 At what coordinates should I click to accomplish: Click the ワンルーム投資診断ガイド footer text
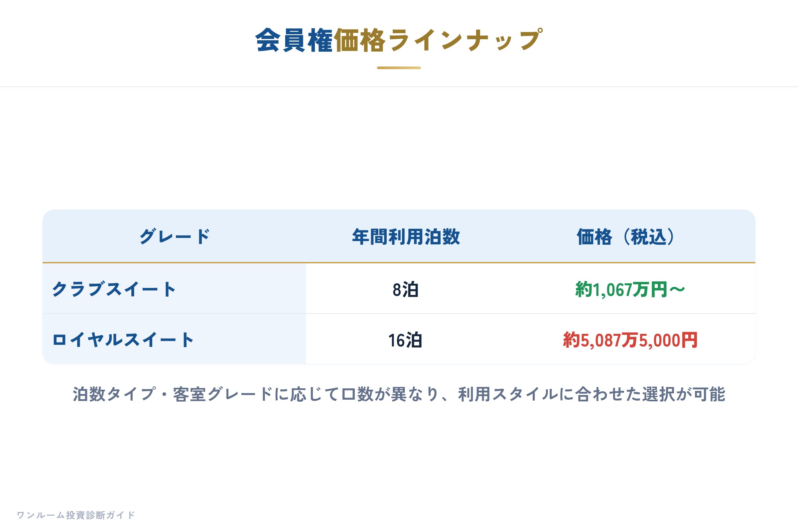76,515
